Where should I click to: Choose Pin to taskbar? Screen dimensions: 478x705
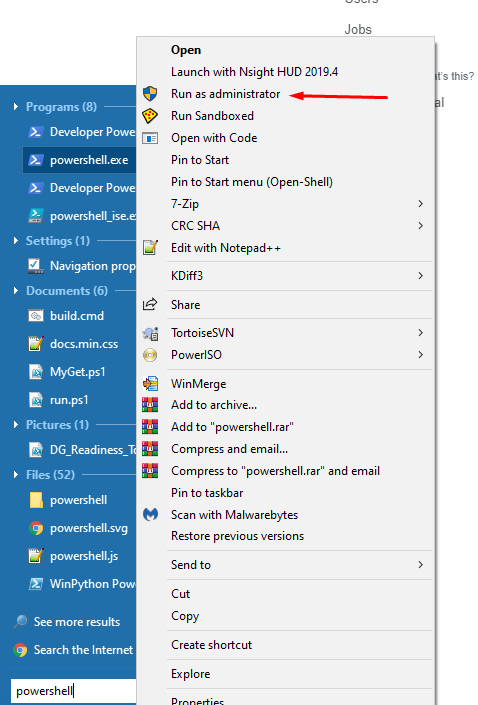[x=207, y=493]
